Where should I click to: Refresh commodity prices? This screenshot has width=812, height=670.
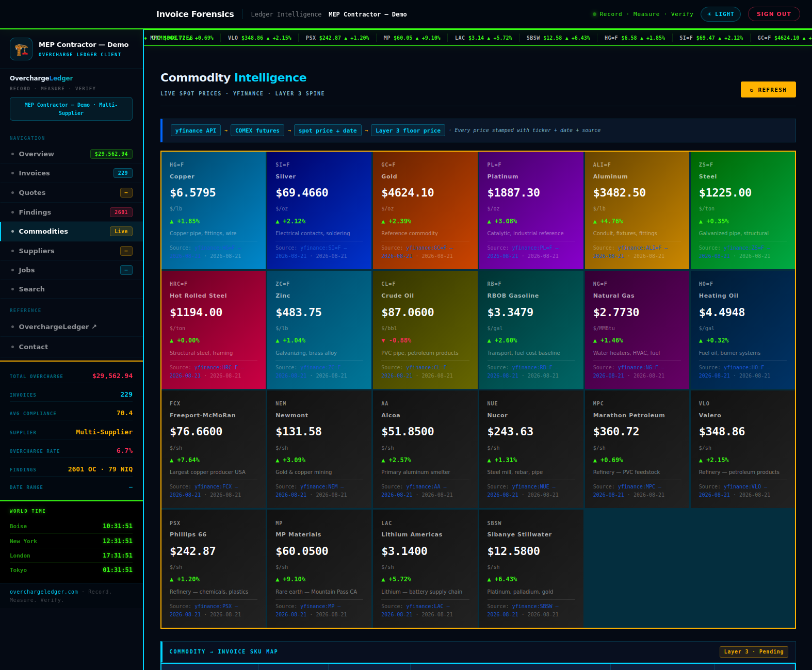[768, 90]
